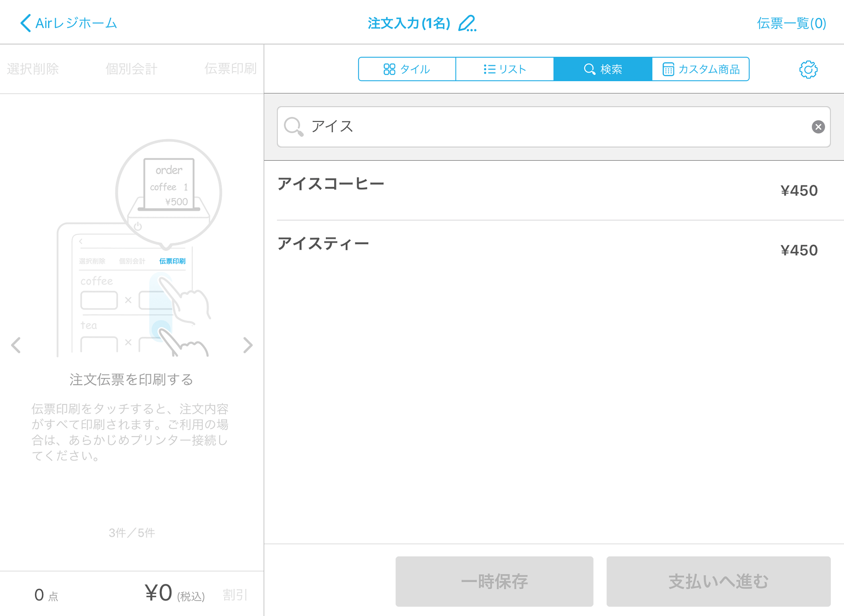Click the 注文入力(1名) title
This screenshot has width=844, height=616.
(x=409, y=23)
